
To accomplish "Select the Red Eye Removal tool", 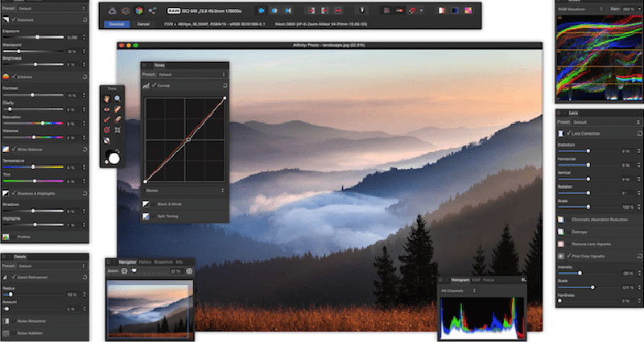I will pyautogui.click(x=107, y=109).
